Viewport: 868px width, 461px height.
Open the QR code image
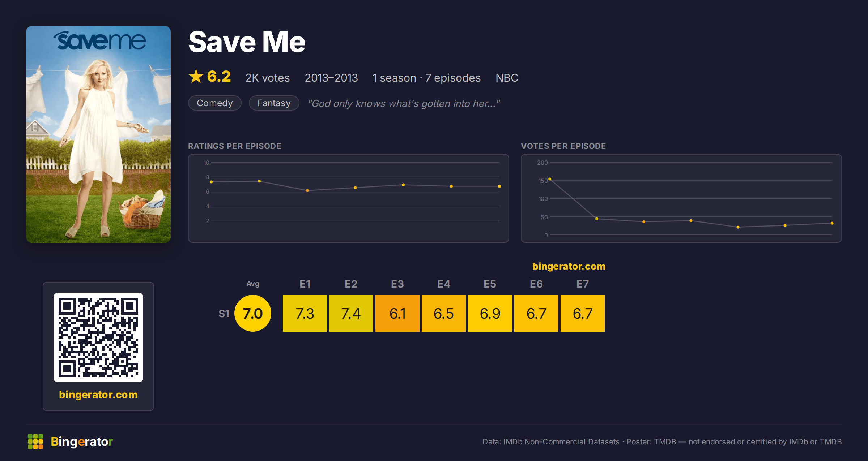click(98, 337)
